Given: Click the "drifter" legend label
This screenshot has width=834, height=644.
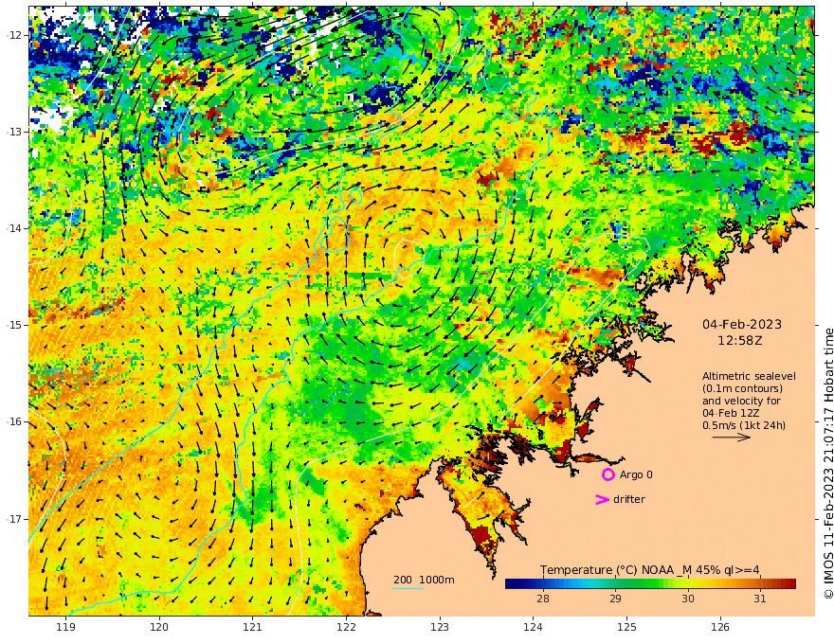Looking at the screenshot, I should point(629,499).
